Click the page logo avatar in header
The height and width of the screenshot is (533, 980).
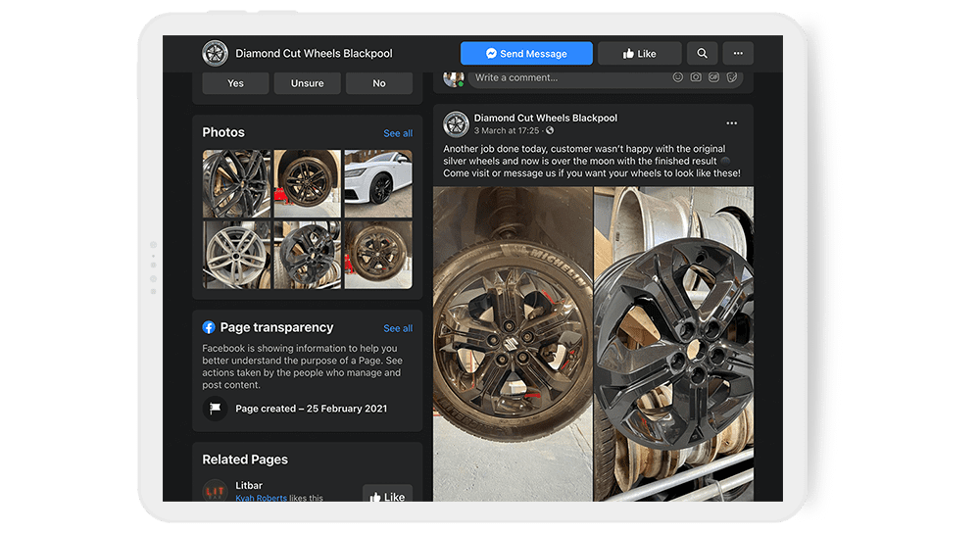(x=215, y=54)
